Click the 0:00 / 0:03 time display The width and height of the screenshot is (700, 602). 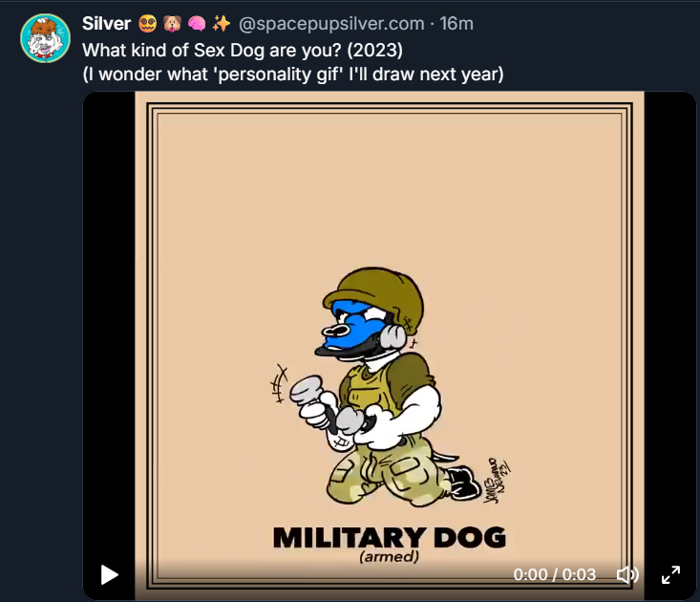[x=554, y=574]
